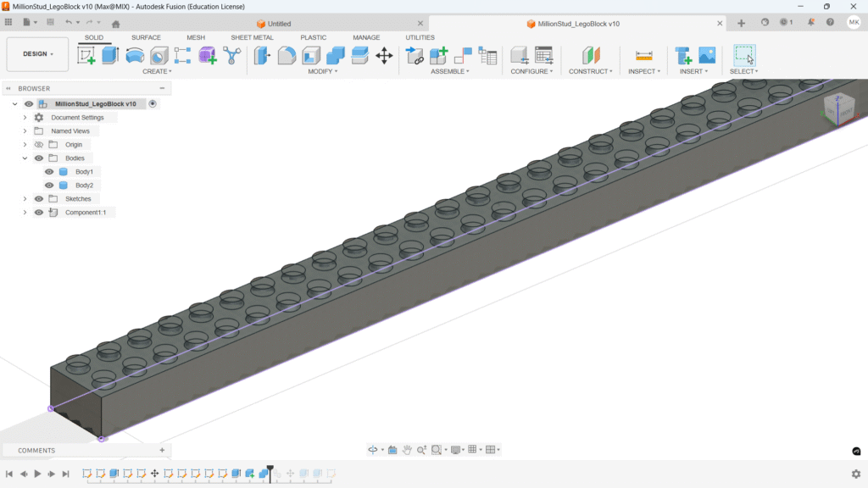Switch to the Untitled document tab
The image size is (868, 488).
pyautogui.click(x=279, y=24)
